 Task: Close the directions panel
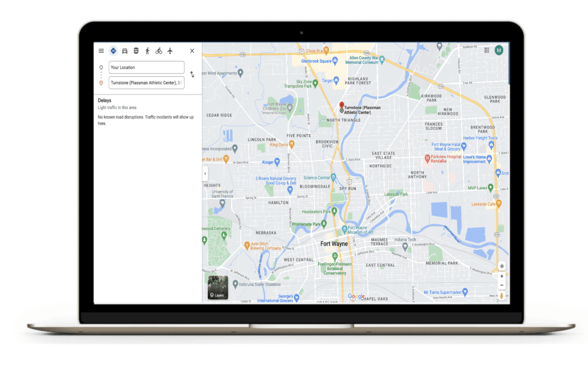[x=192, y=50]
